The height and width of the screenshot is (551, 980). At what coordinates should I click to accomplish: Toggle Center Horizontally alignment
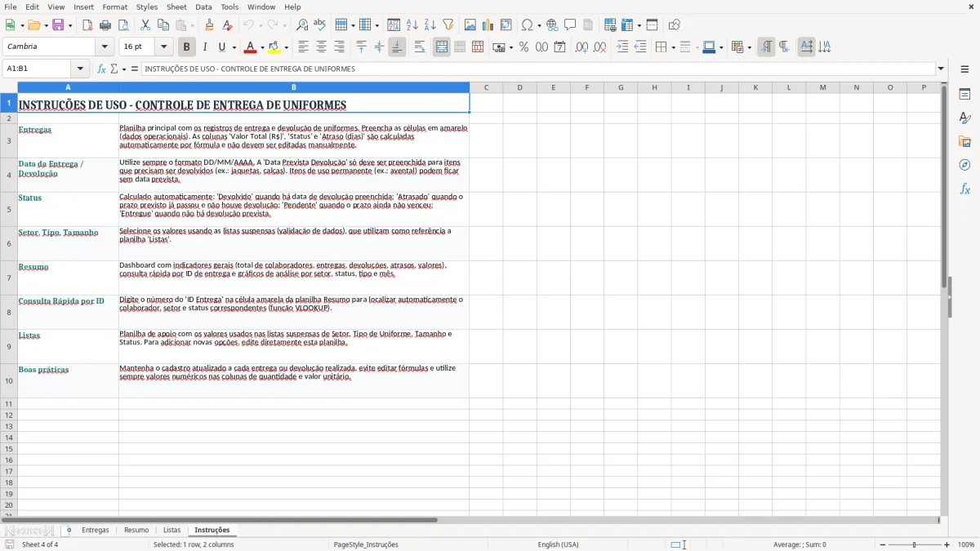321,47
